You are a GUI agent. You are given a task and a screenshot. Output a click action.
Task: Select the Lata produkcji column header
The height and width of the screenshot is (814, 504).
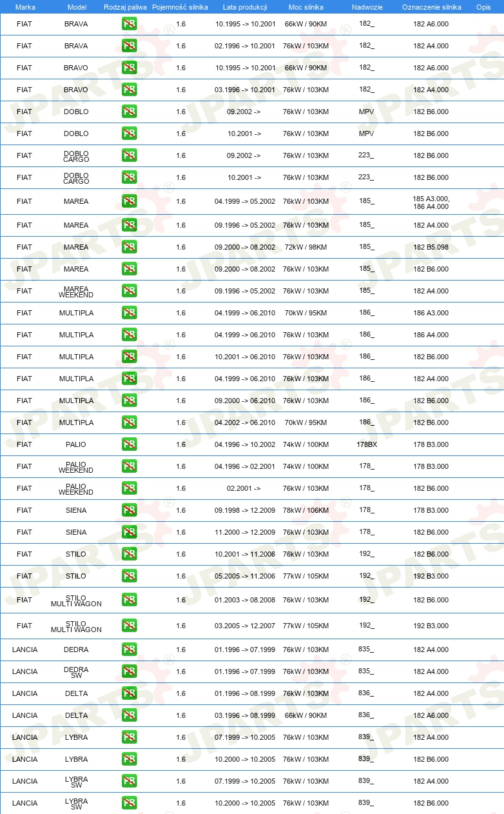click(245, 7)
